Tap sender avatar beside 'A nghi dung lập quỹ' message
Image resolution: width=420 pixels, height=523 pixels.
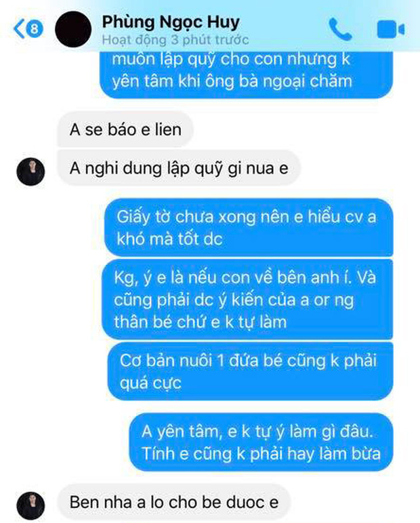[x=30, y=171]
